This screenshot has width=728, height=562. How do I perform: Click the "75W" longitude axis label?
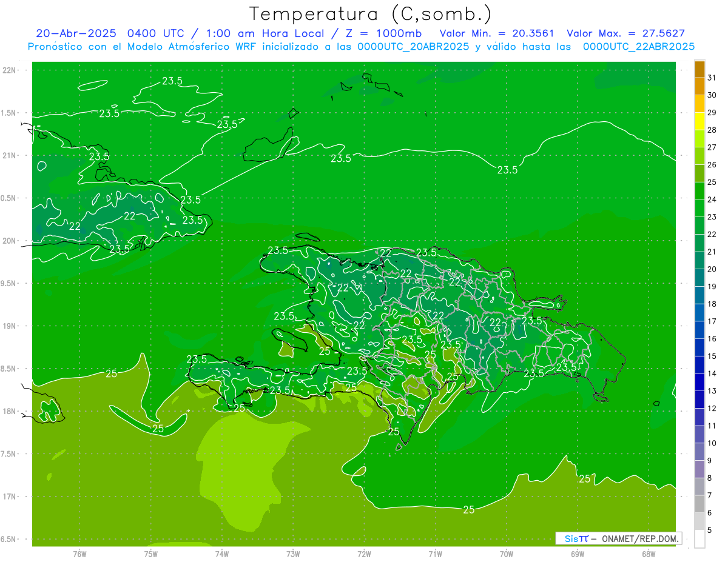(151, 554)
